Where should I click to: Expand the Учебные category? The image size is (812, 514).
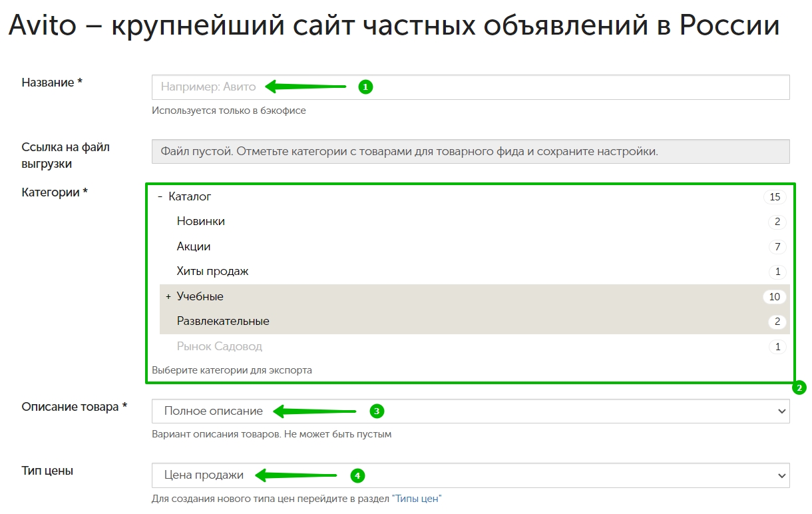[x=168, y=296]
